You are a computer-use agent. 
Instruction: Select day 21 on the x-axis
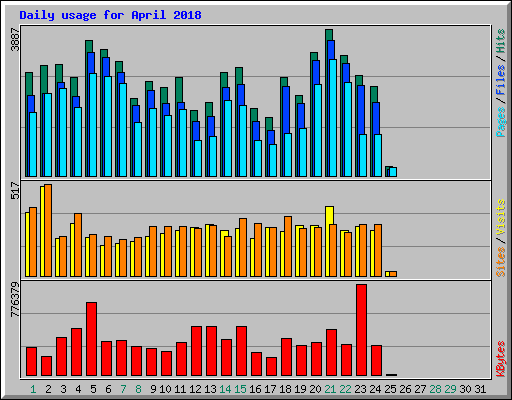coord(330,389)
